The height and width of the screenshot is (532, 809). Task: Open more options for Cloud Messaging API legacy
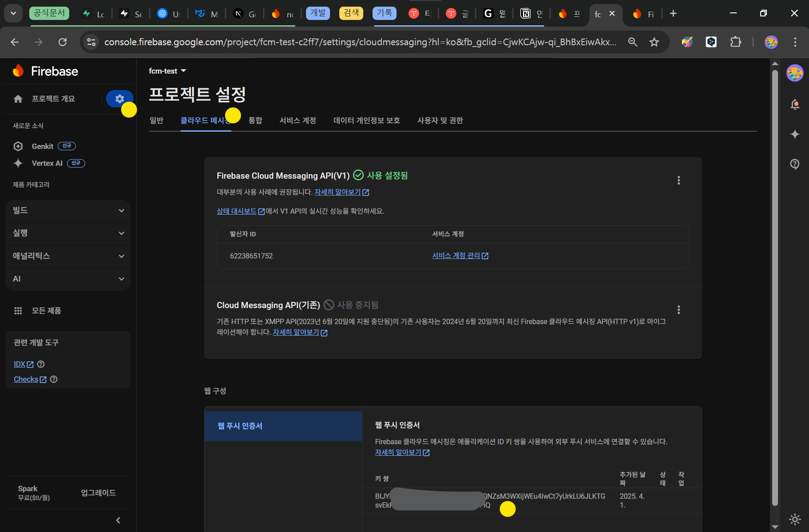679,310
